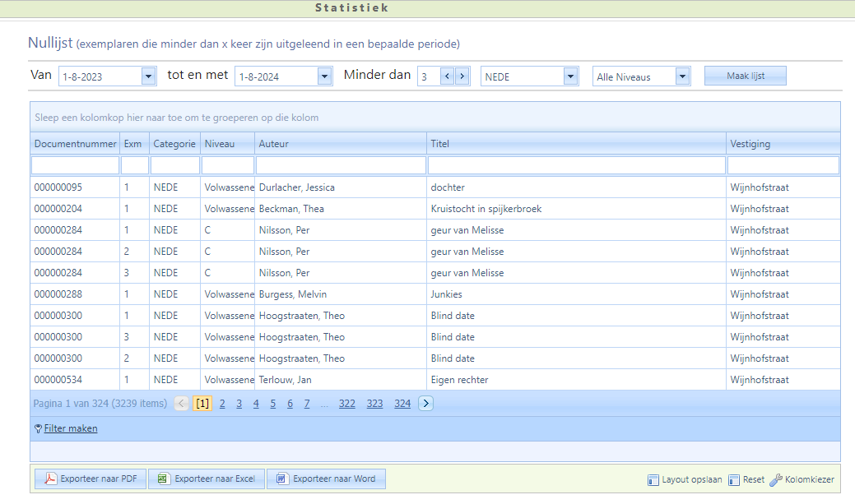Expand the NEDE category dropdown

570,76
